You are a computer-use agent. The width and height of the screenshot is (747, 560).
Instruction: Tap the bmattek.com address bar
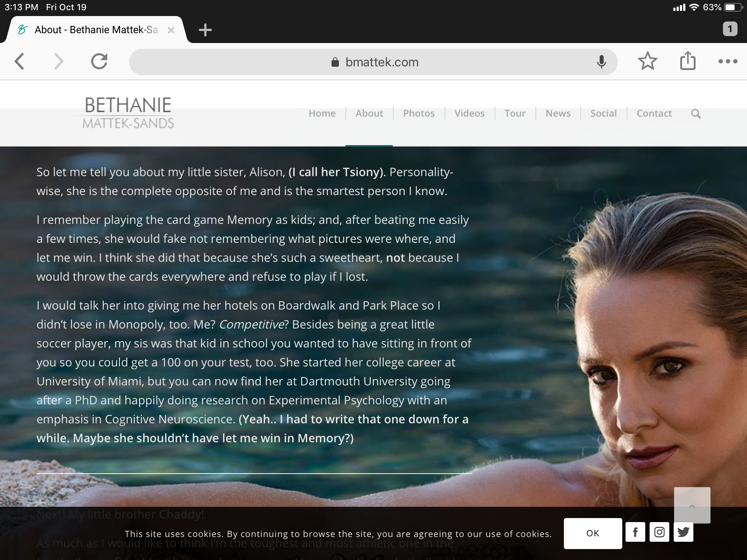pos(373,62)
